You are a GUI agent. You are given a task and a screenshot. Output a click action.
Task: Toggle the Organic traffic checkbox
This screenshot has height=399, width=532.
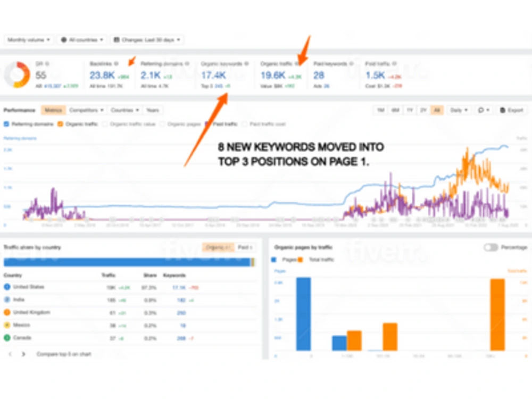[60, 124]
